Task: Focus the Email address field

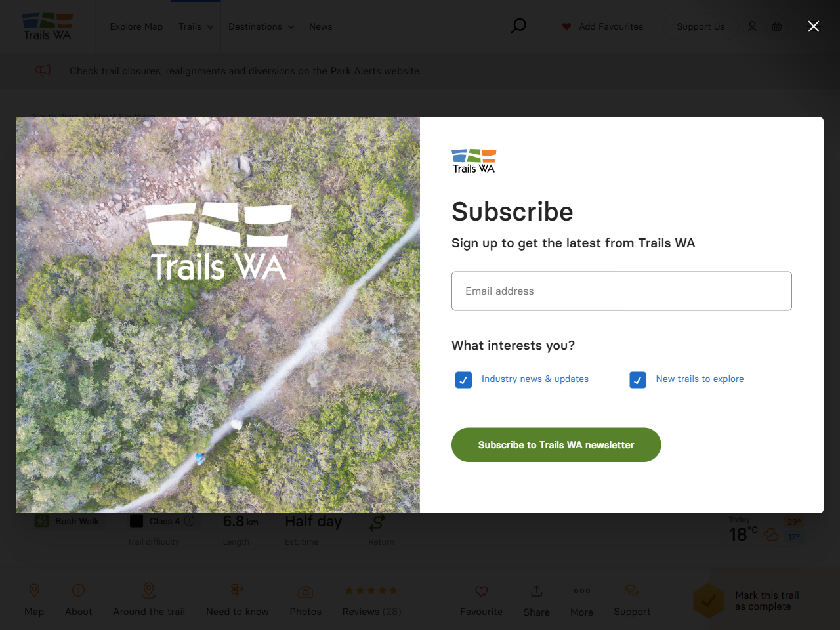Action: point(621,291)
